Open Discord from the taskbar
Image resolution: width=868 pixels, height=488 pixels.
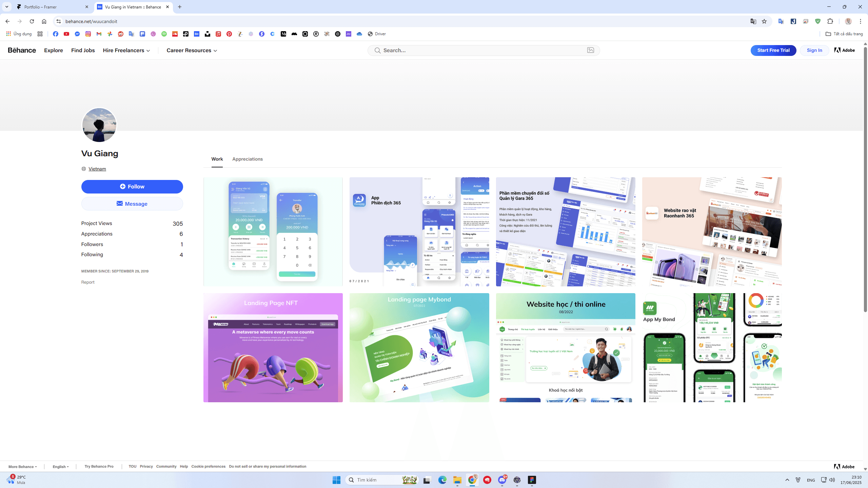(502, 480)
